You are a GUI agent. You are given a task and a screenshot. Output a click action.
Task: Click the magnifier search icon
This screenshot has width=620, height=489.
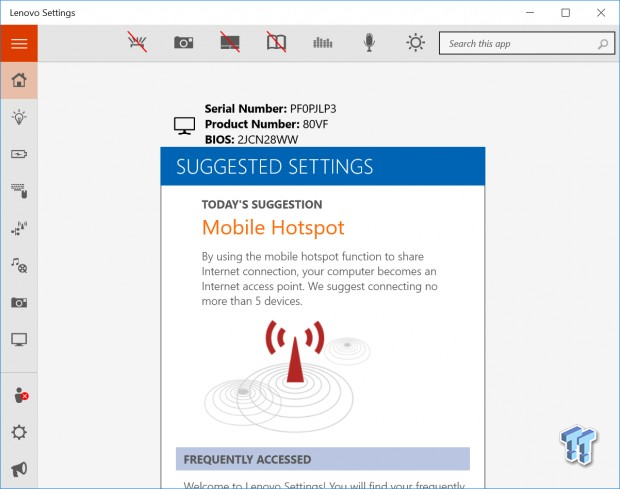tap(603, 43)
